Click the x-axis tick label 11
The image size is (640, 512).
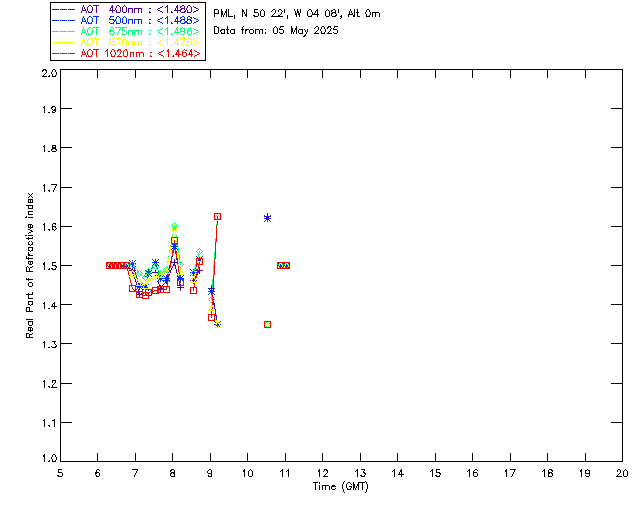(x=285, y=473)
